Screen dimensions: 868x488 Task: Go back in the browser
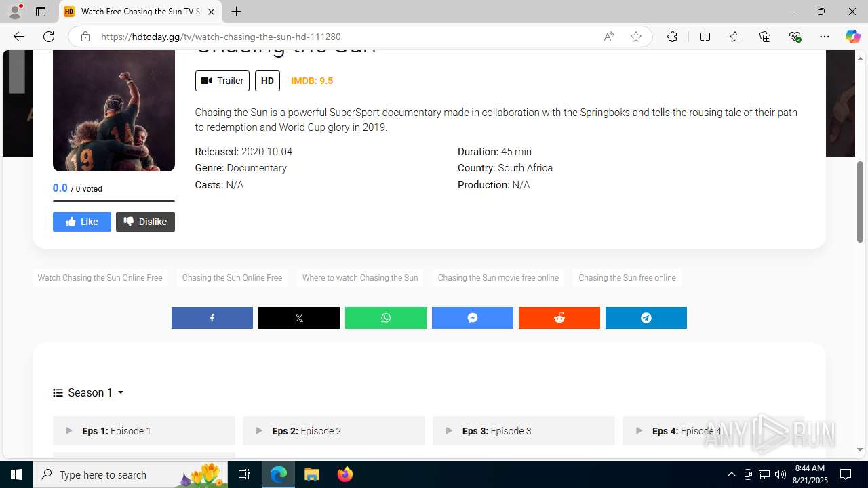19,37
